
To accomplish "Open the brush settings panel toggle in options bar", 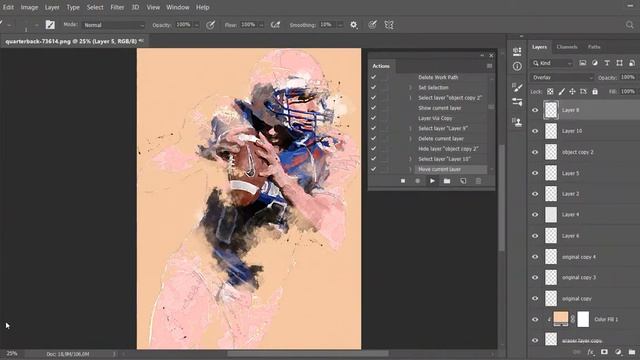I will click(x=50, y=25).
